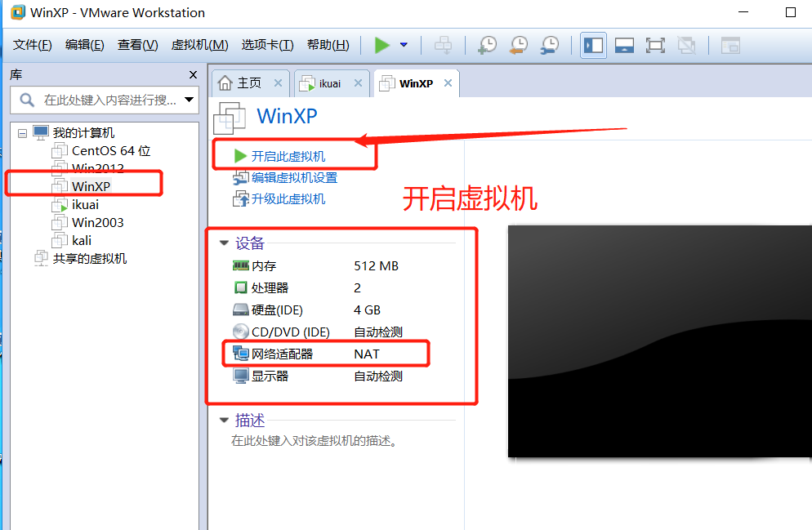Click the black VM screen preview thumbnail

[x=660, y=341]
